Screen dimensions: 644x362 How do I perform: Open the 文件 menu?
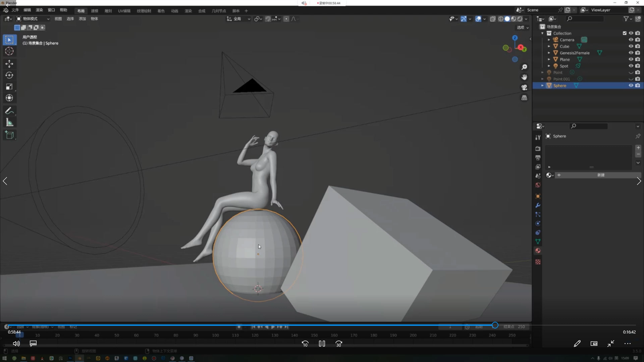click(15, 10)
